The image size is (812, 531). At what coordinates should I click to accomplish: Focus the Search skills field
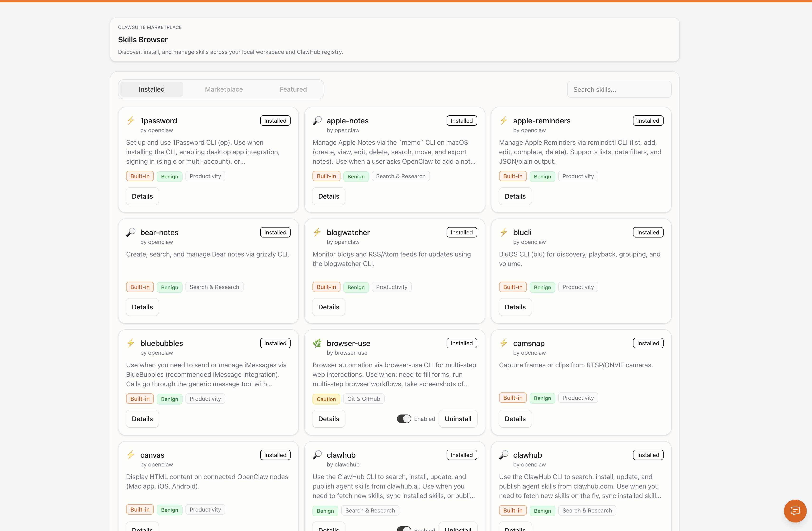[619, 89]
